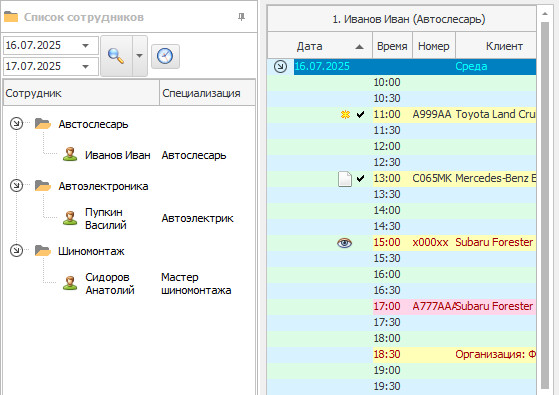The height and width of the screenshot is (395, 559).
Task: Select employee Сидоров Анатолий
Action: (x=110, y=284)
